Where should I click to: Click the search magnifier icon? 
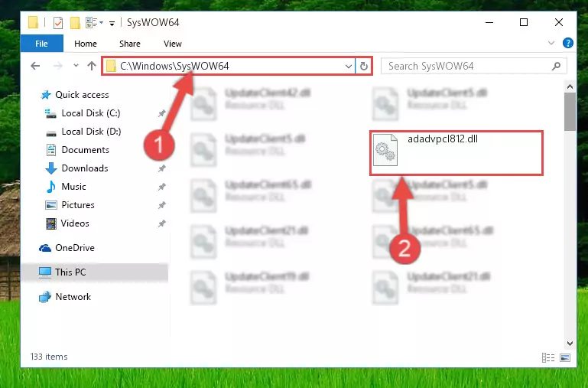coord(556,66)
